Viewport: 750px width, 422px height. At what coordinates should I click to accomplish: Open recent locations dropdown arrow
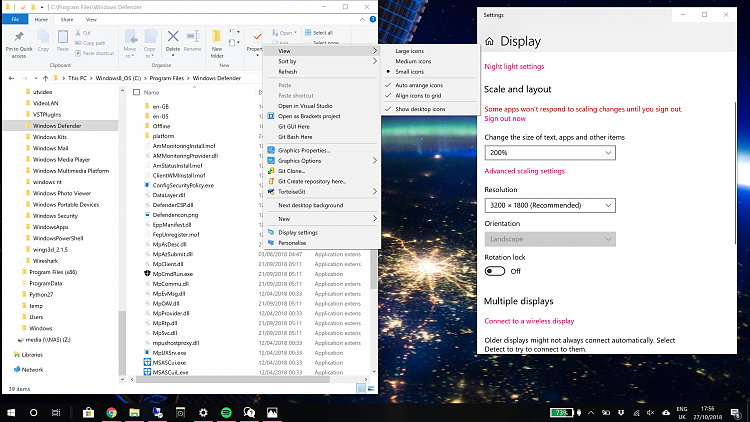point(35,78)
